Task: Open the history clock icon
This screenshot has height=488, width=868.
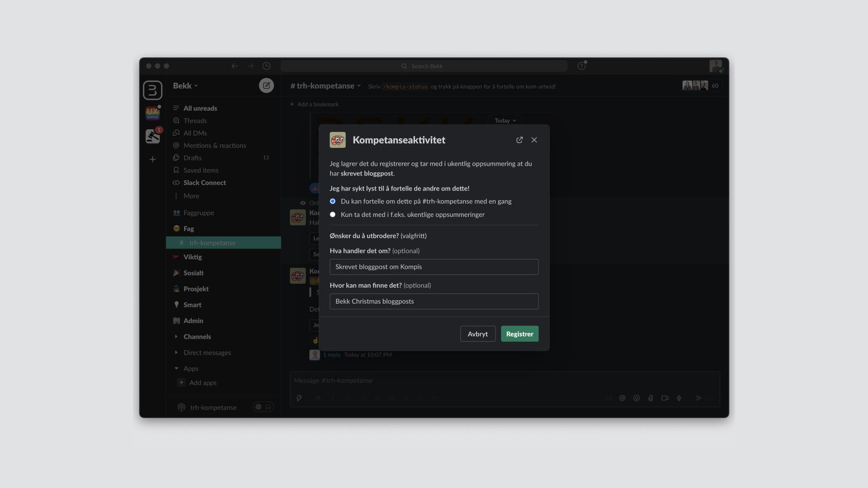Action: point(267,66)
